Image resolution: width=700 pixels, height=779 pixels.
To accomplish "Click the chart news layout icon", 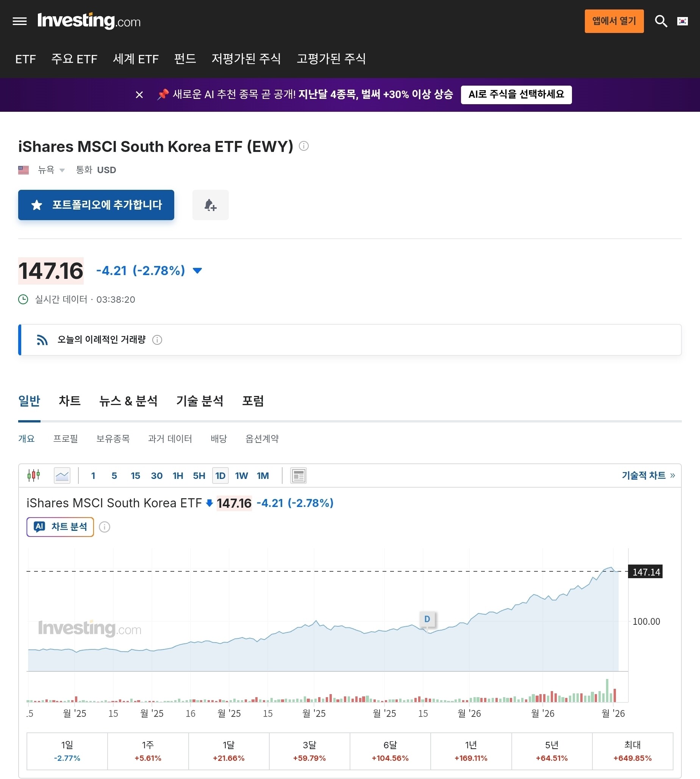I will 298,476.
